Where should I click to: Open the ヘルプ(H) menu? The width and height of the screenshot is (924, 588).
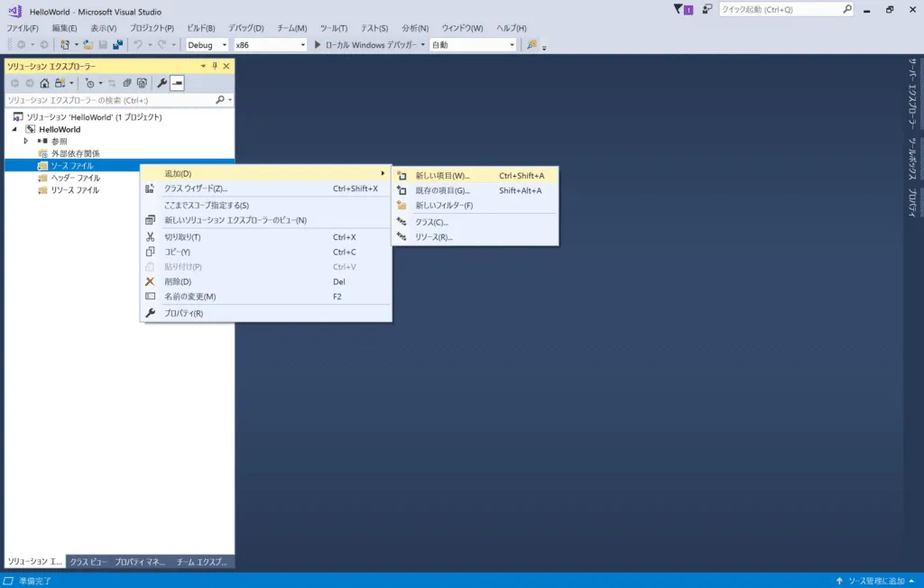pos(511,28)
